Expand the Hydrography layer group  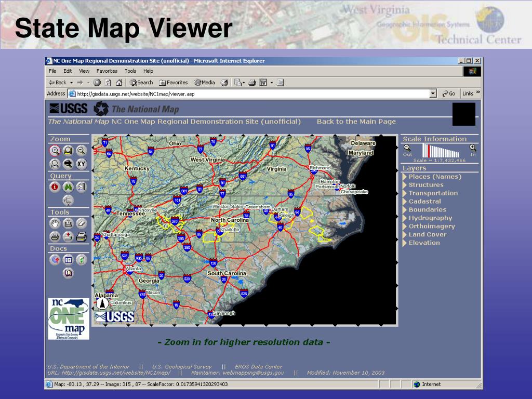404,218
